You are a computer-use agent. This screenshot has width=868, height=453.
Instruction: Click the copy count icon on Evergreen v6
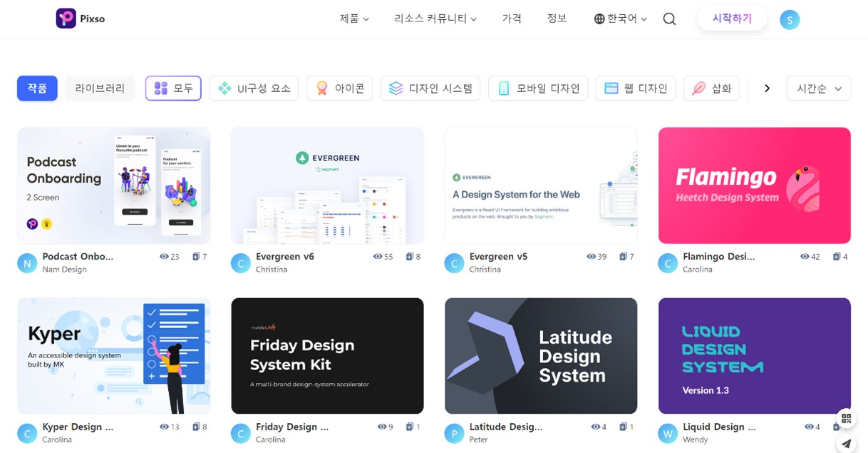pyautogui.click(x=410, y=257)
